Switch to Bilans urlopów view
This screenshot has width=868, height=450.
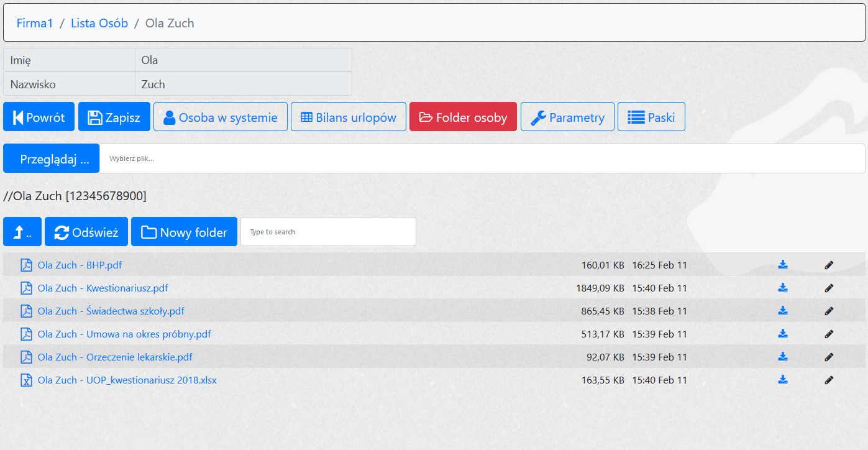tap(349, 117)
